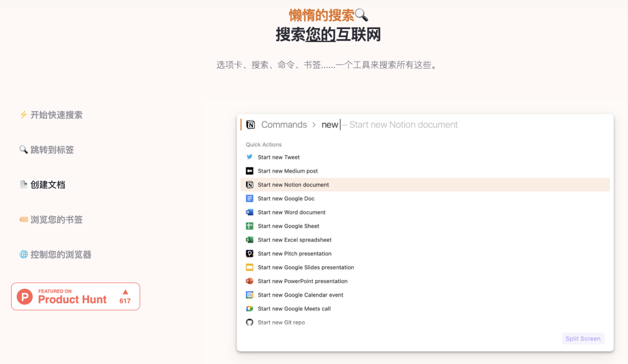
Task: Click the Medium logo icon
Action: coord(249,171)
